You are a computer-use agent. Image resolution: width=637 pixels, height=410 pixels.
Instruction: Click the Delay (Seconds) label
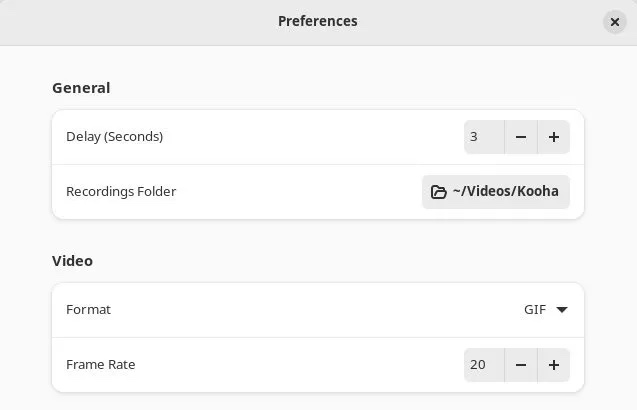(x=114, y=137)
